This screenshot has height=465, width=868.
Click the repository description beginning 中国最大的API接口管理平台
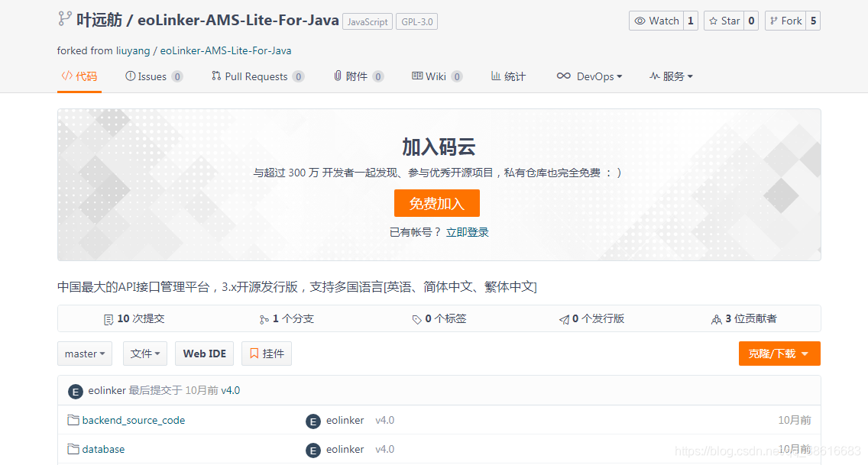pos(297,287)
